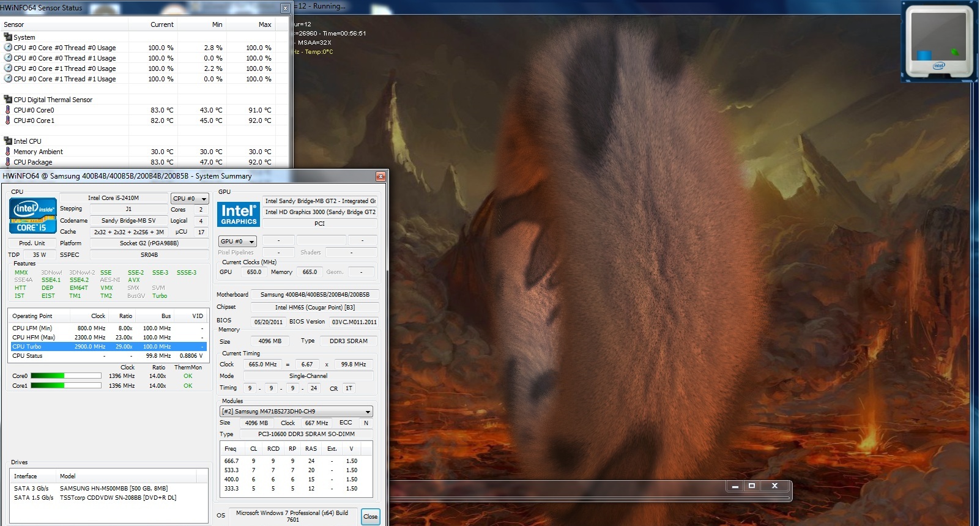Click the DDR3 SDRAM memory type field

(349, 341)
